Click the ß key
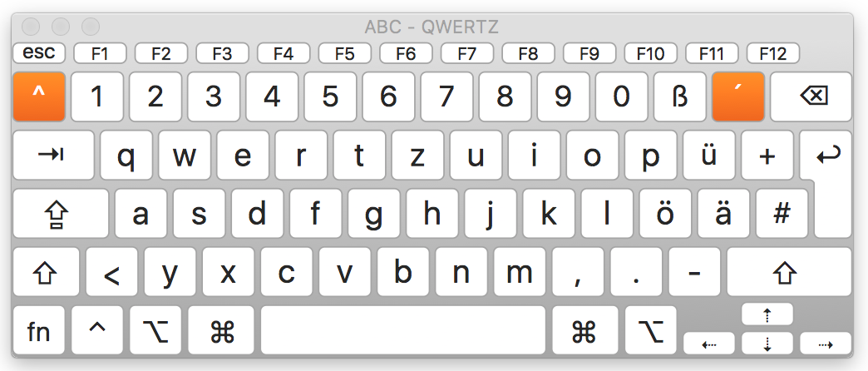 [680, 96]
